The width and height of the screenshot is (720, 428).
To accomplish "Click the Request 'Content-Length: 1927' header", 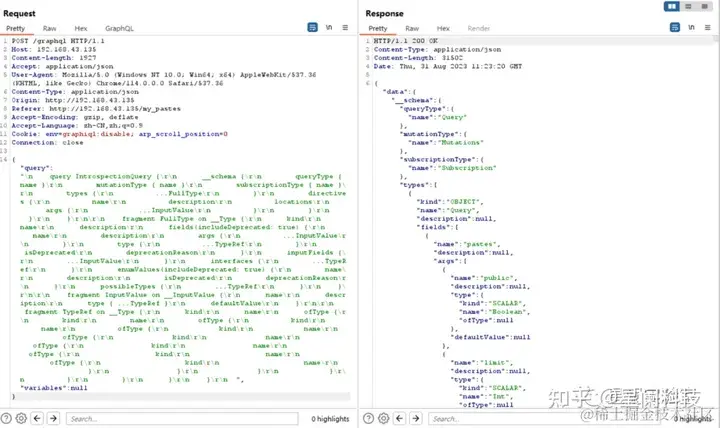I will coord(54,58).
